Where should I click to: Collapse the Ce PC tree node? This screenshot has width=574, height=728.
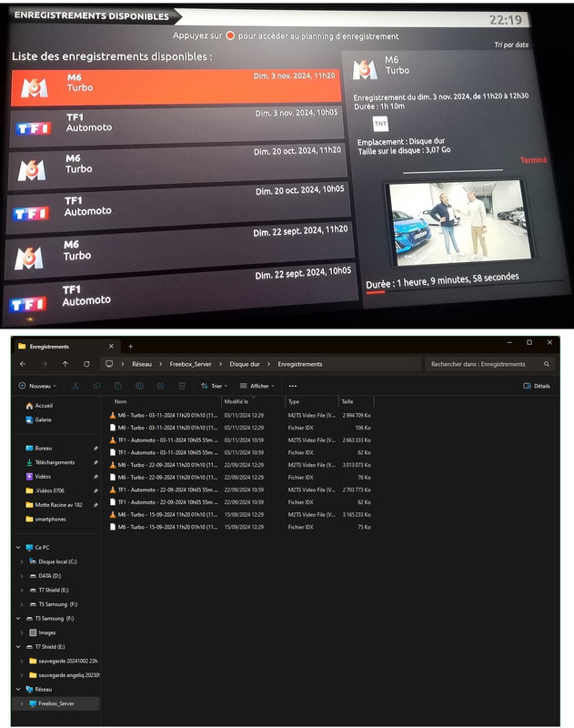click(x=18, y=548)
